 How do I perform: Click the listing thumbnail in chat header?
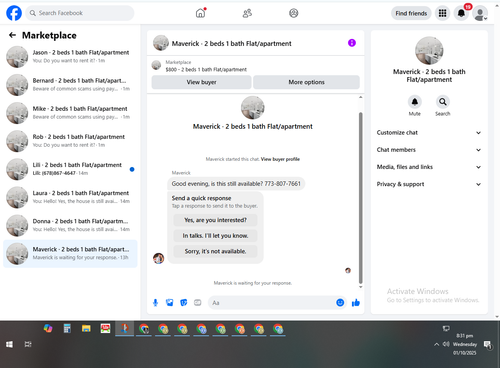[x=161, y=43]
